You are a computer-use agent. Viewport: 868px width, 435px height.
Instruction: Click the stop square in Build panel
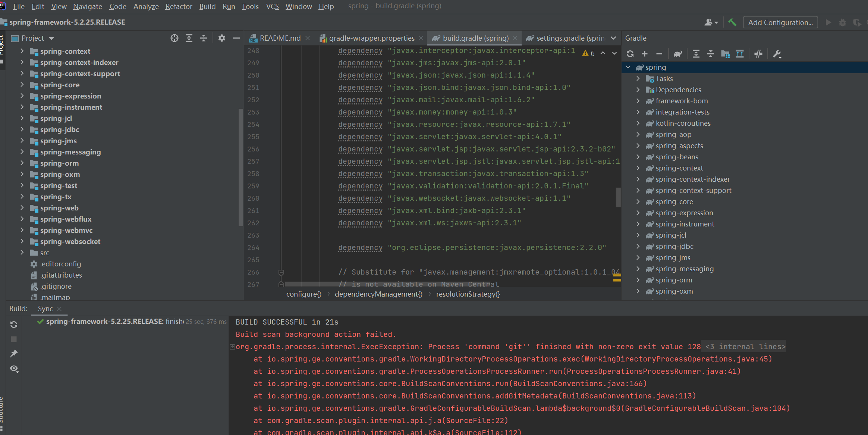[x=14, y=339]
